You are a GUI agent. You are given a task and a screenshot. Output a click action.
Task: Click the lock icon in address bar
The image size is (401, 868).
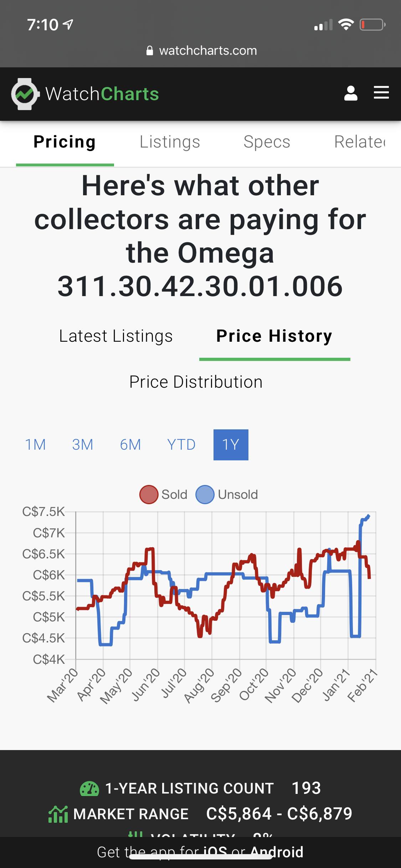pyautogui.click(x=150, y=51)
